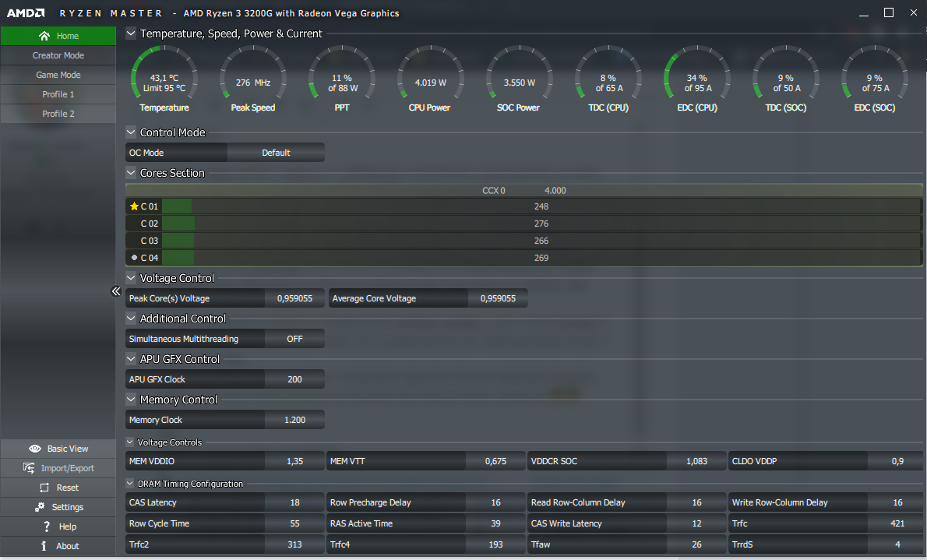Collapse the sidebar with double-chevron icon
This screenshot has height=560, width=927.
coord(116,291)
